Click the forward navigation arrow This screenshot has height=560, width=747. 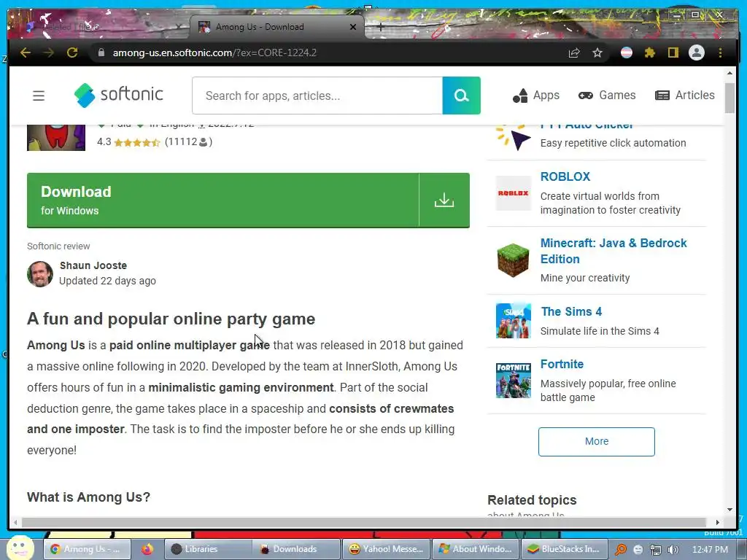[49, 52]
